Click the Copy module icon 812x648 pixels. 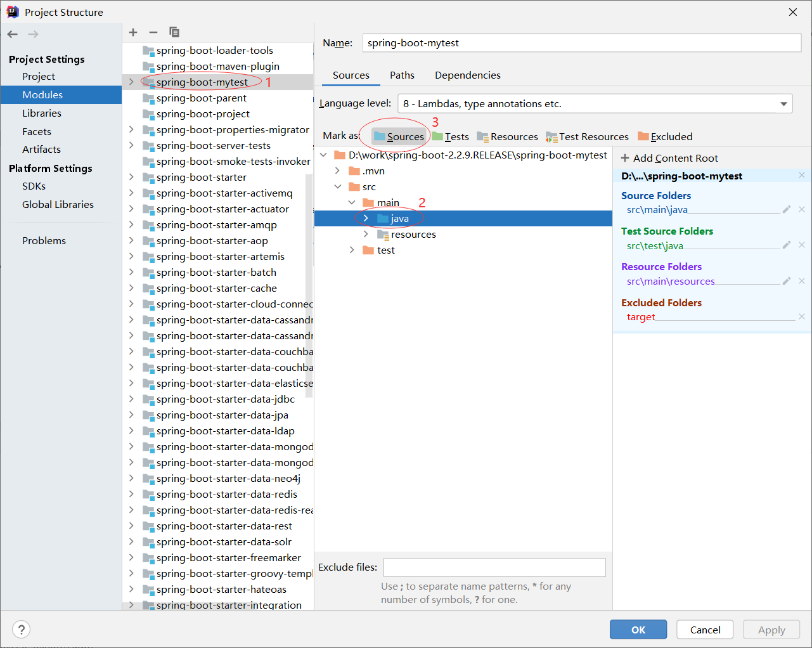pyautogui.click(x=174, y=32)
